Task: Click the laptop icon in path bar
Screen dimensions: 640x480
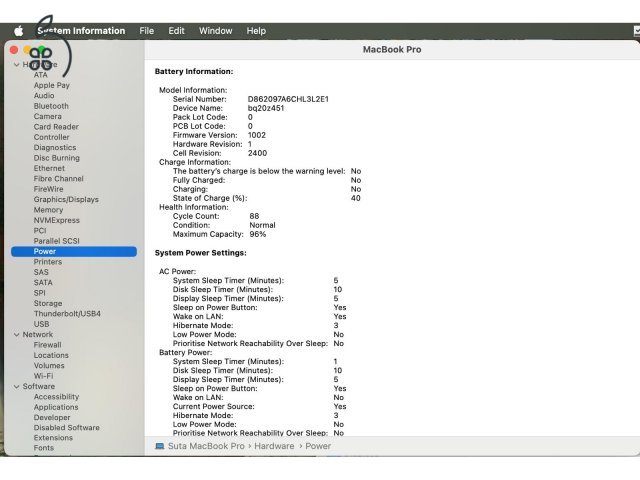Action: [160, 446]
